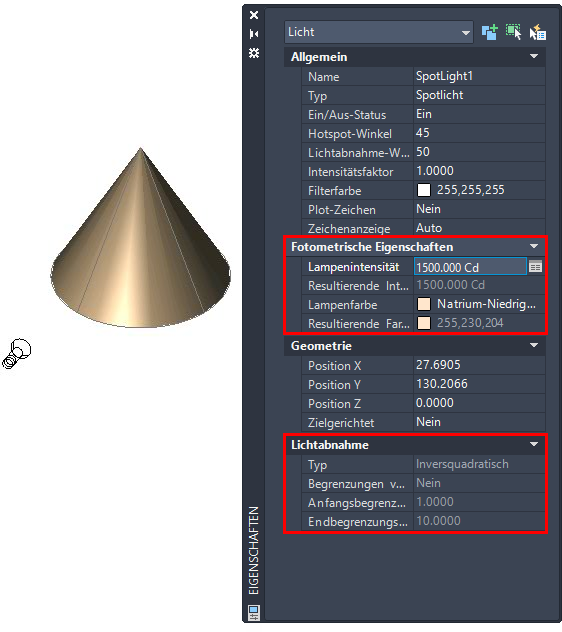The width and height of the screenshot is (562, 632).
Task: Toggle the Plot-Zeichen value Nein
Action: click(479, 209)
